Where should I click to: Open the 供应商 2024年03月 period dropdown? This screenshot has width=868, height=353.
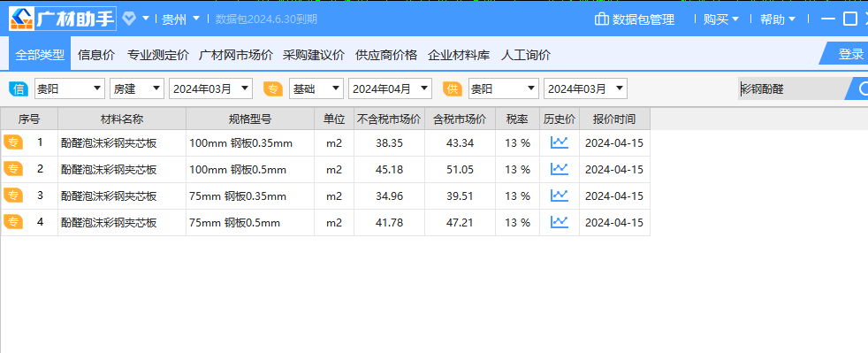(586, 88)
